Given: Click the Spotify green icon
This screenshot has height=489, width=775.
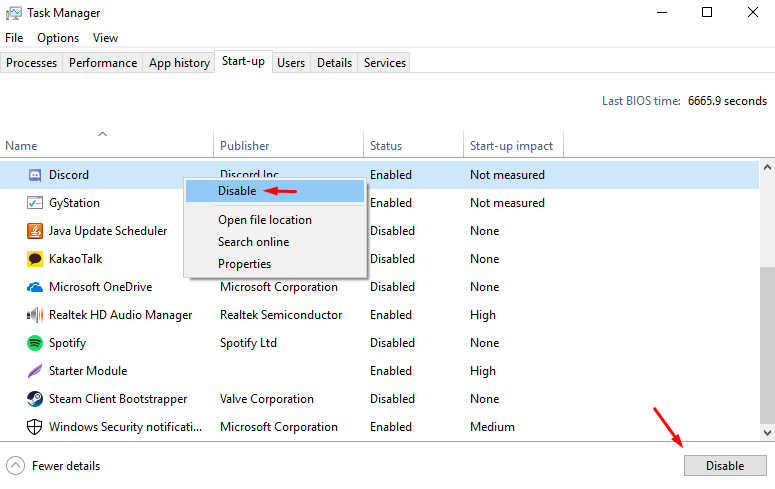Looking at the screenshot, I should coord(35,343).
